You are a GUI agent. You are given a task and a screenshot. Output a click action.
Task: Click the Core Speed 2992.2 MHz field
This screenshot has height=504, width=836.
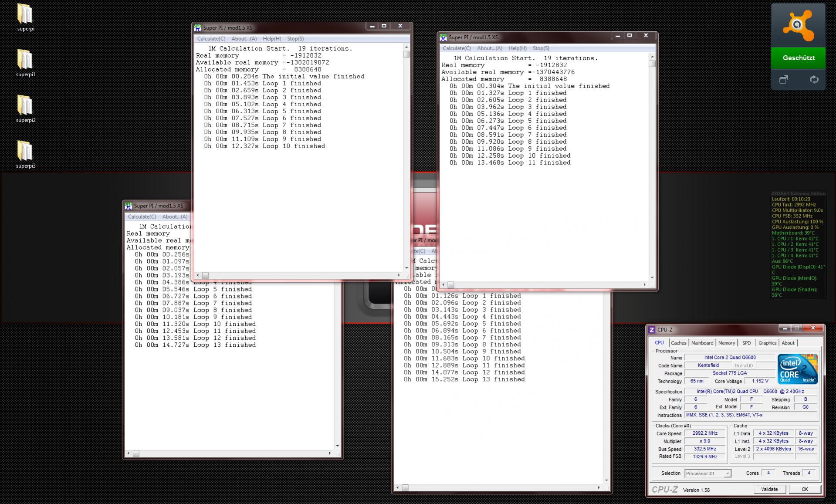coord(704,433)
